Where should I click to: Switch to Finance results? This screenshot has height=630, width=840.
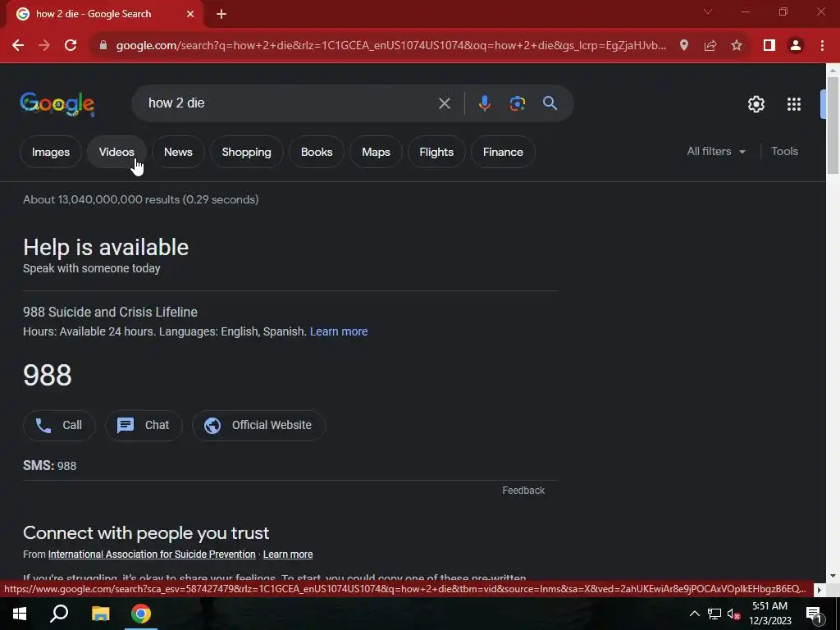tap(503, 152)
